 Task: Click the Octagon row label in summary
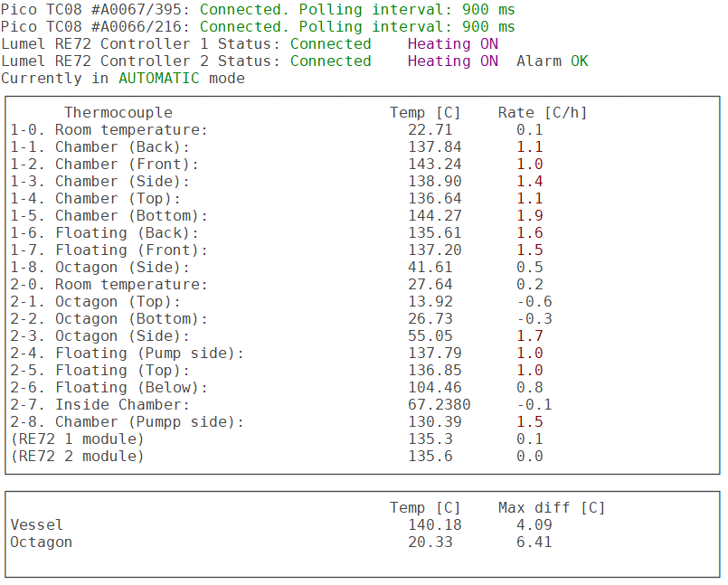(41, 542)
